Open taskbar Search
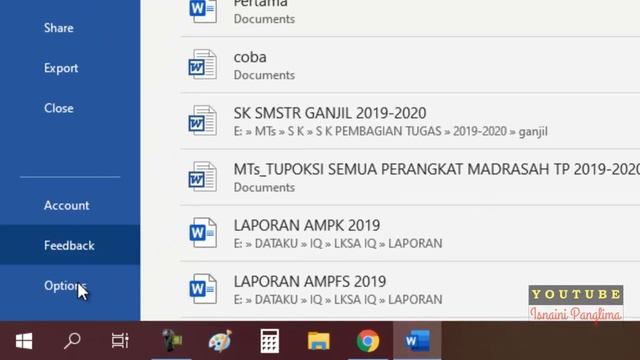The width and height of the screenshot is (640, 360). pyautogui.click(x=72, y=341)
